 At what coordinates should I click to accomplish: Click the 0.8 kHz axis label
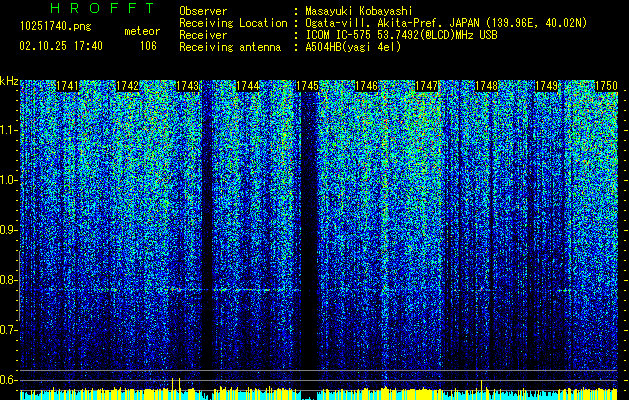[8, 280]
